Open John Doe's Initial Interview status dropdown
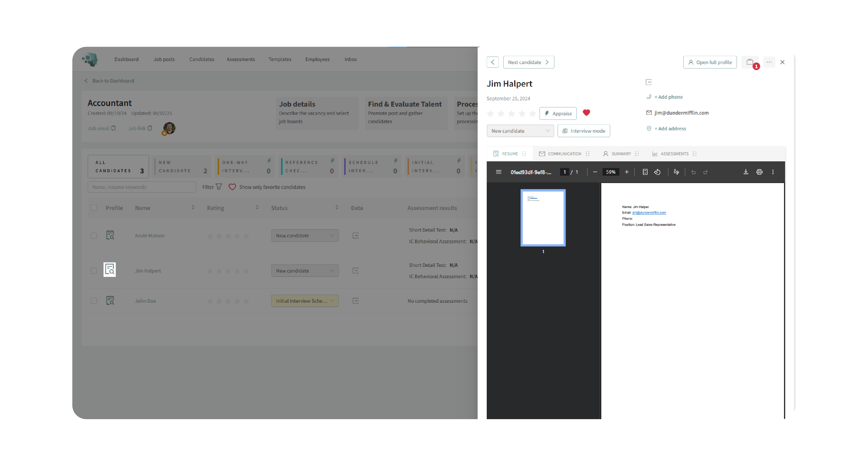This screenshot has height=466, width=868. pos(305,301)
